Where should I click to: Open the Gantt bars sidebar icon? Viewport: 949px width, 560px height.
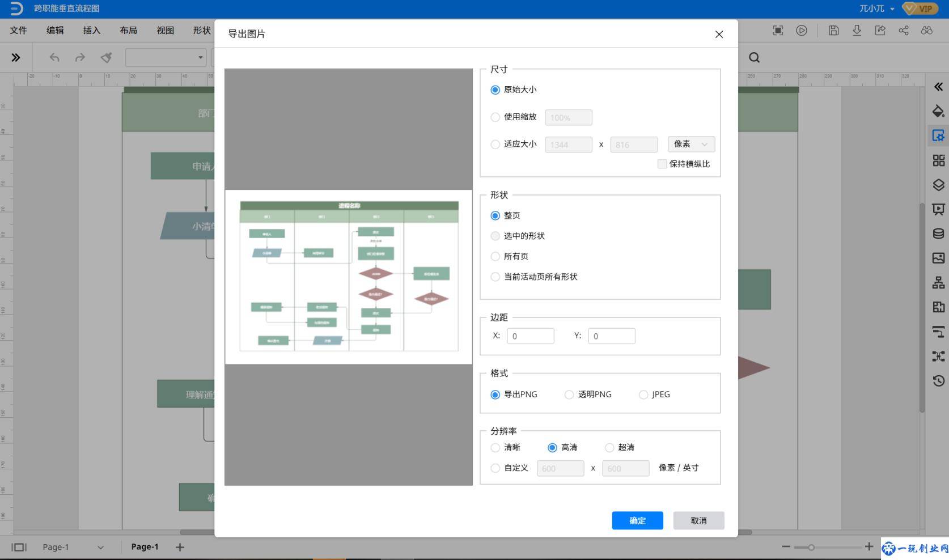click(938, 332)
